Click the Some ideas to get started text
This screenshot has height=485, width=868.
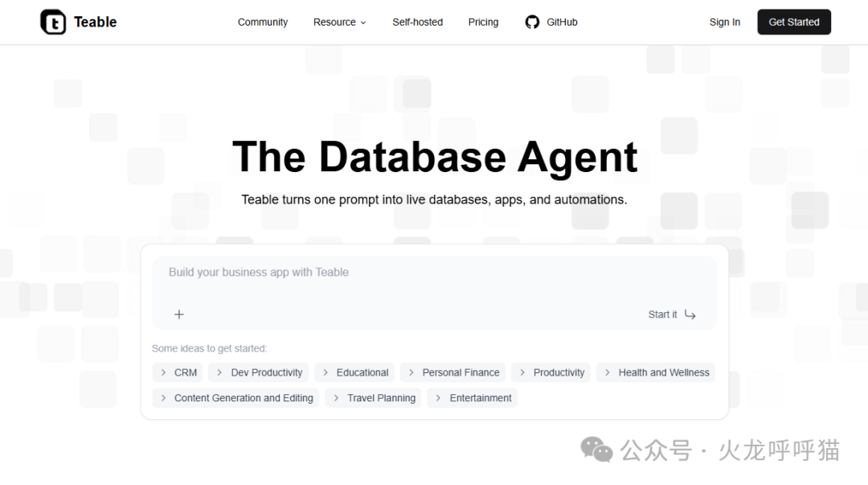[x=209, y=348]
